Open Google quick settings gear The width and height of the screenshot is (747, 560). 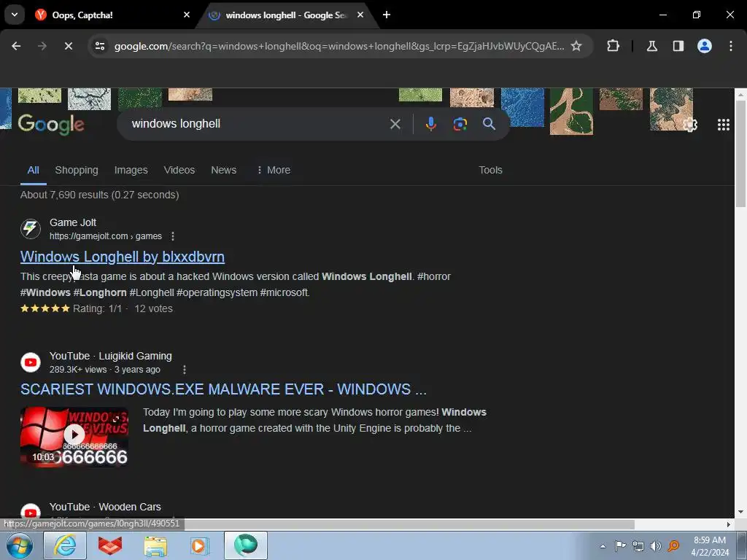(690, 125)
